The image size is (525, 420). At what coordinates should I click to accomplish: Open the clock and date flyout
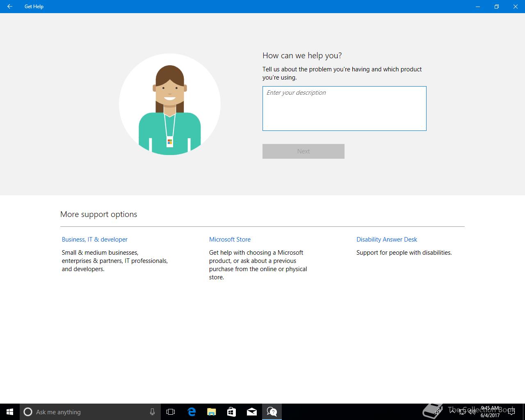click(490, 412)
